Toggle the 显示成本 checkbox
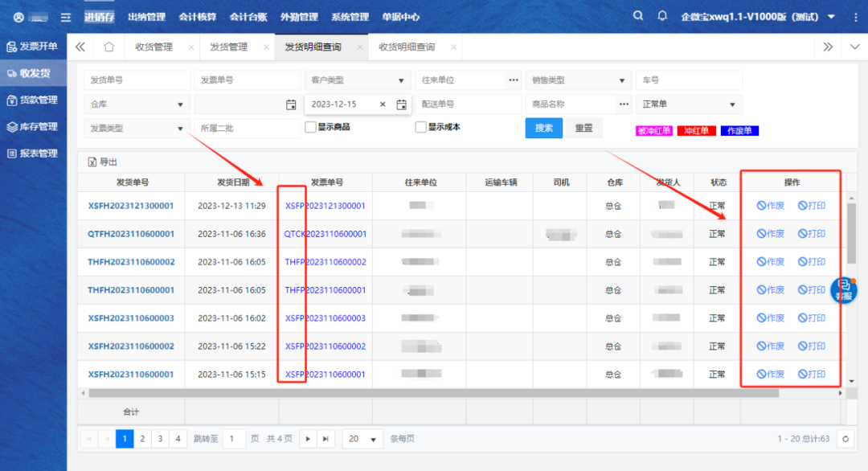 pos(420,127)
